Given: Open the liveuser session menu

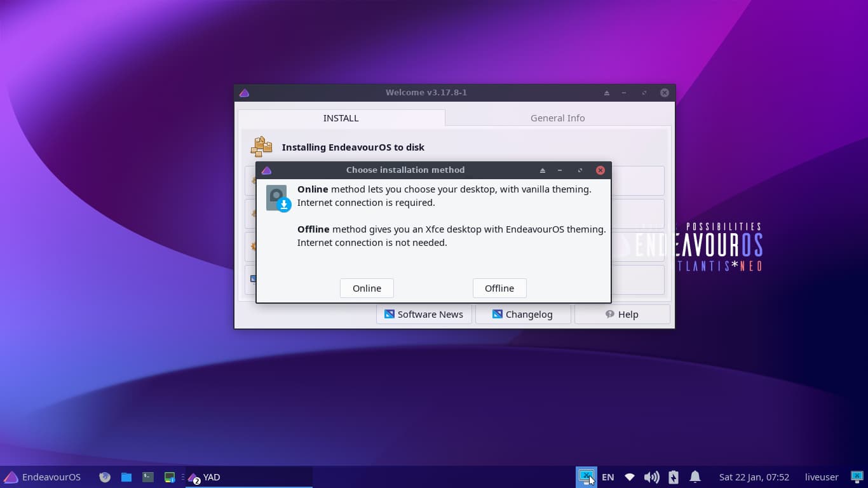Looking at the screenshot, I should point(822,477).
